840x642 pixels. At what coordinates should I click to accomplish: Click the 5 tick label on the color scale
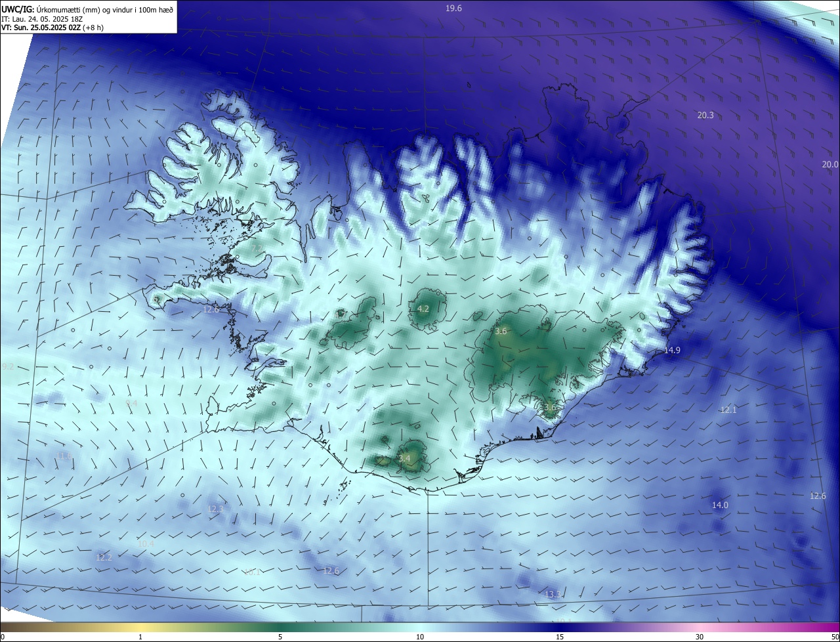[280, 637]
